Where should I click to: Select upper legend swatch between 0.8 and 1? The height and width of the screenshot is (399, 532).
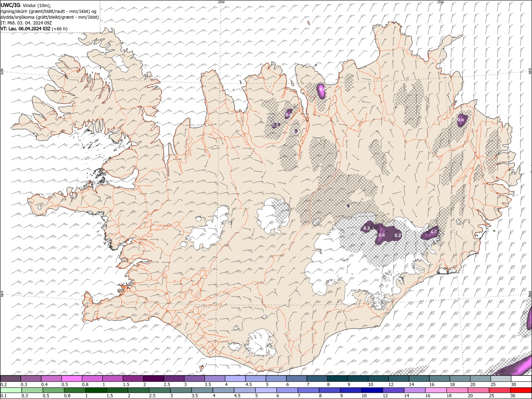[92, 379]
